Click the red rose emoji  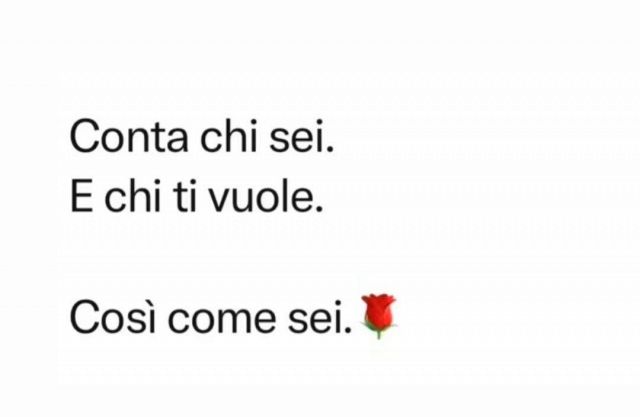click(x=378, y=316)
